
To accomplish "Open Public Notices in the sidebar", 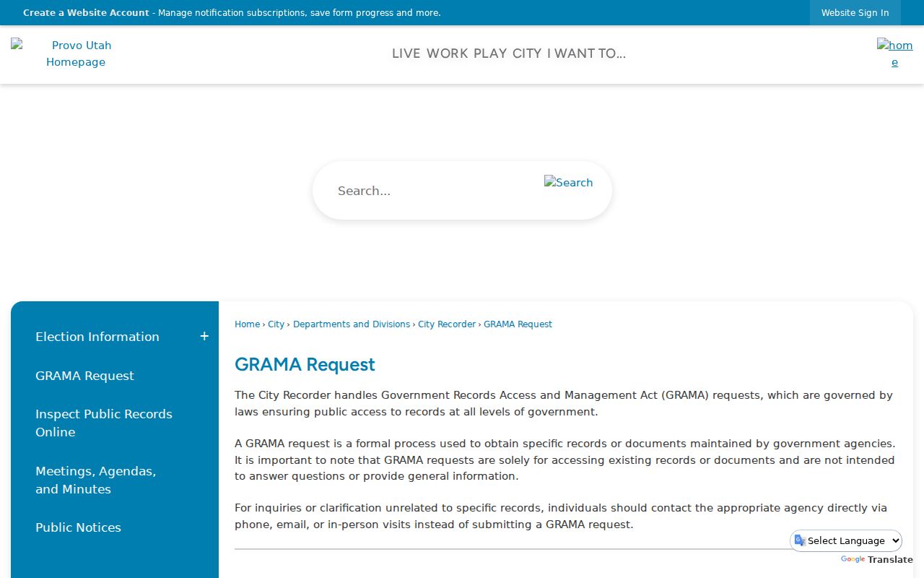I will point(78,527).
